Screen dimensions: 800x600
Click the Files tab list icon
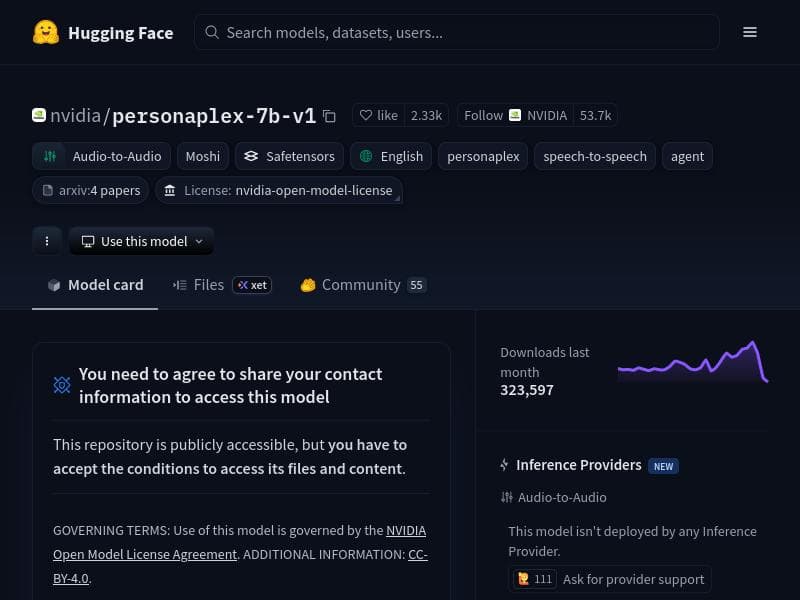click(180, 285)
